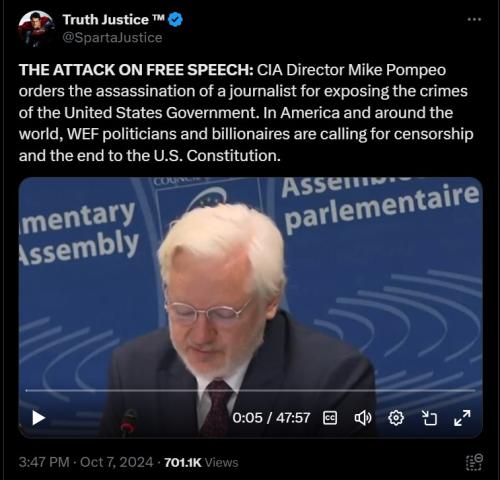Open the 3:47 PM post timestamp

pos(44,462)
